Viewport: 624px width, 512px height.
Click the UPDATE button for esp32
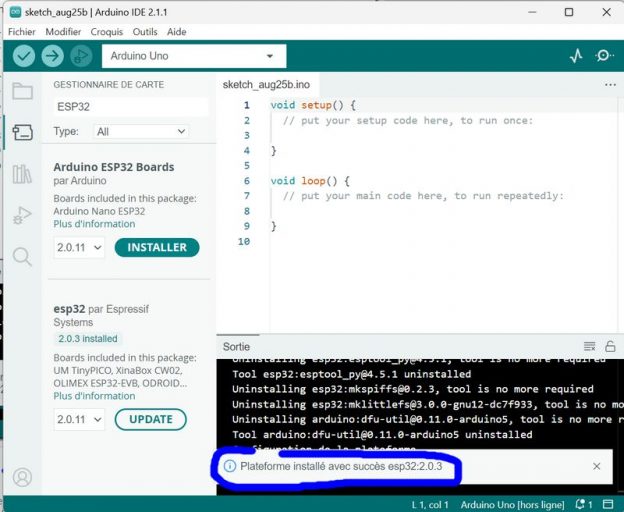151,419
